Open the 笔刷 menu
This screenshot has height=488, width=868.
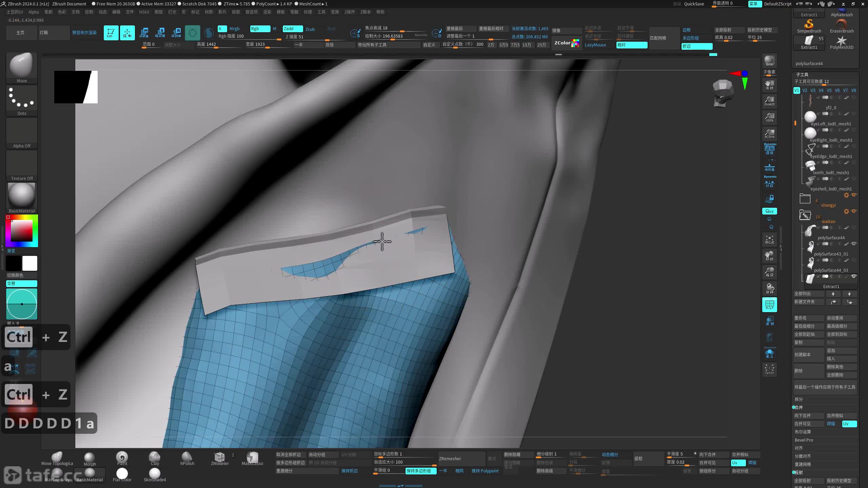click(x=48, y=12)
